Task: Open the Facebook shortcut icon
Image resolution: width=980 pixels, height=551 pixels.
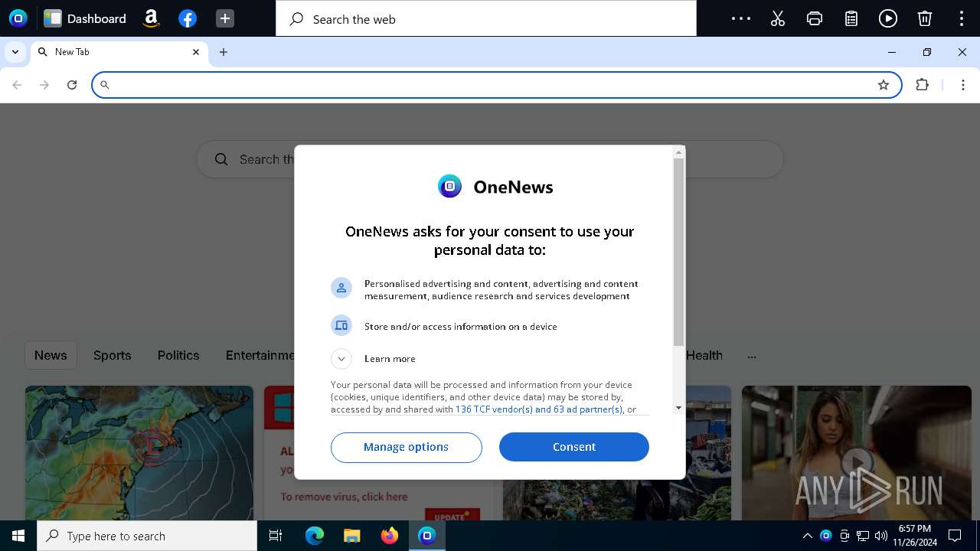Action: coord(188,18)
